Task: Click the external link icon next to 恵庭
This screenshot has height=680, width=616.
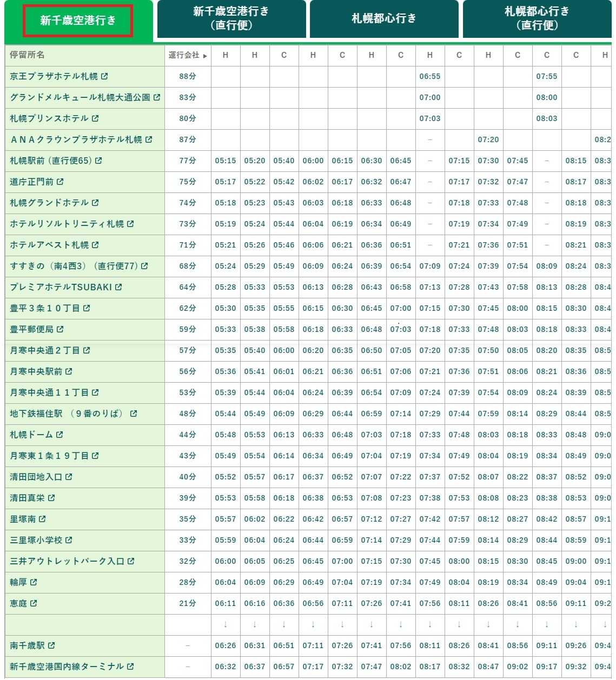Action: [34, 603]
